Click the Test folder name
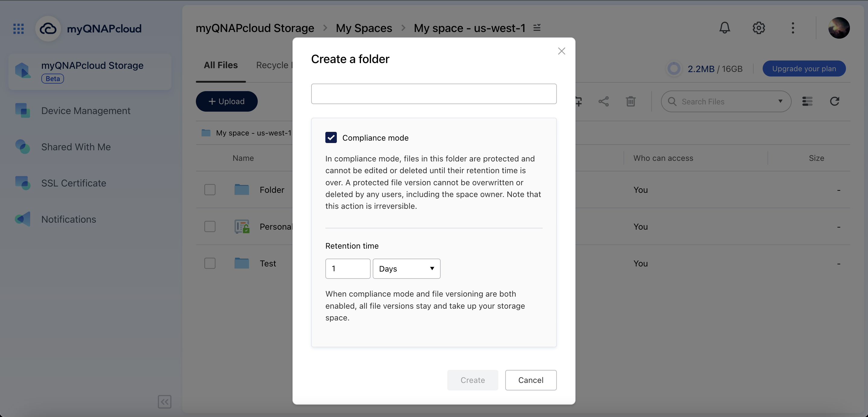The width and height of the screenshot is (868, 417). click(267, 263)
